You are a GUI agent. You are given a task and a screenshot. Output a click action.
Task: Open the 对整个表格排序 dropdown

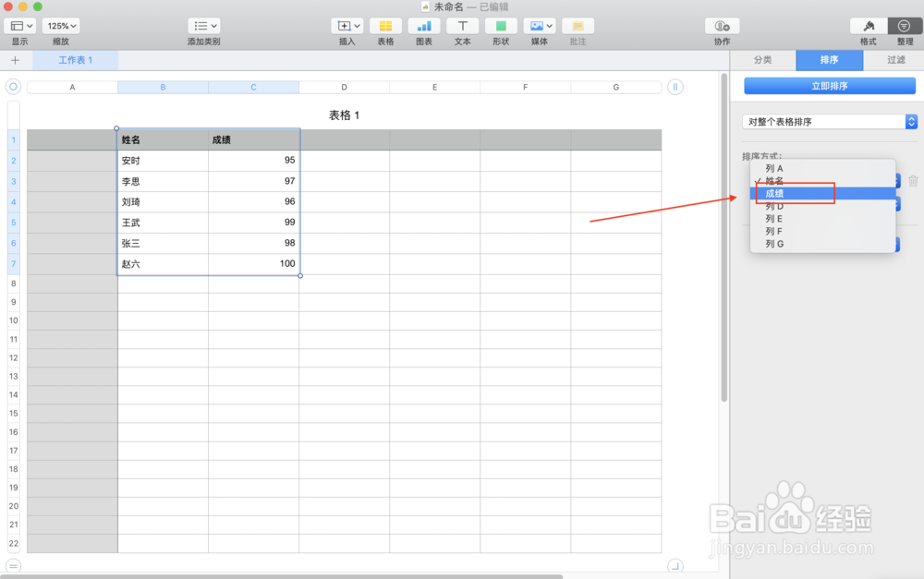[x=830, y=122]
